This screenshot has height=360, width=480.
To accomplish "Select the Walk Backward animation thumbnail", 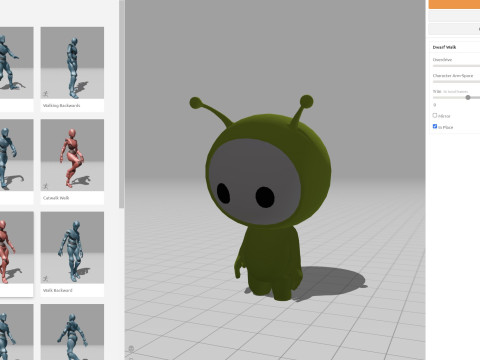I will [x=72, y=247].
